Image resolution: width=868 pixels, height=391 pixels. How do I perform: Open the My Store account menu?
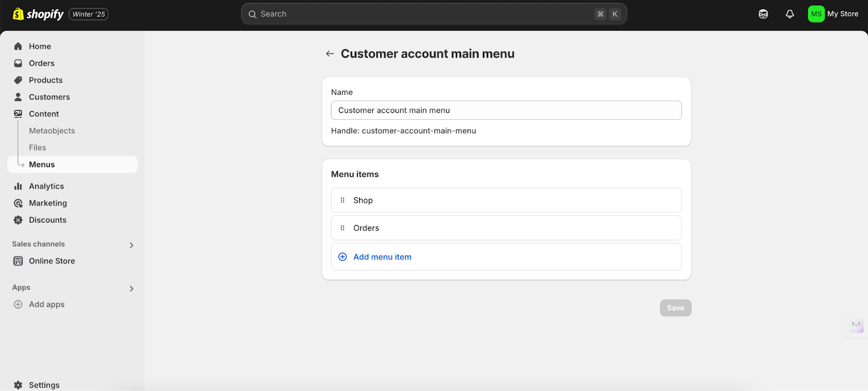(833, 14)
